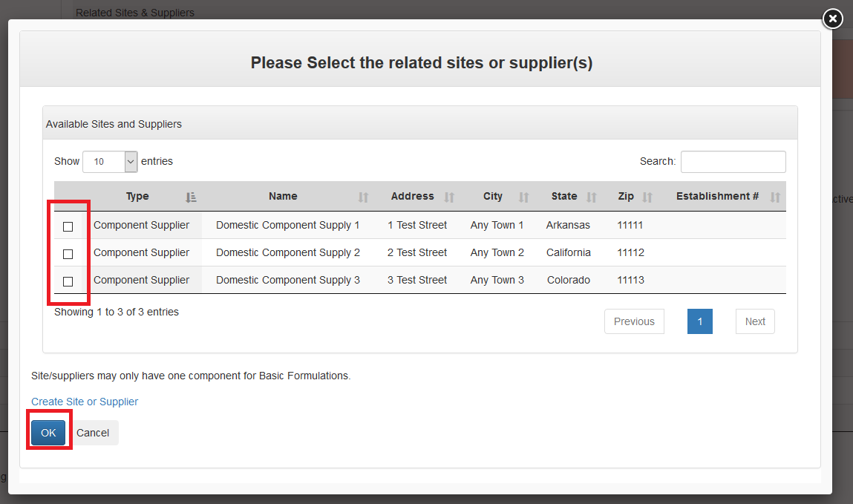Click the Colorado state cell
The image size is (853, 504).
point(569,280)
